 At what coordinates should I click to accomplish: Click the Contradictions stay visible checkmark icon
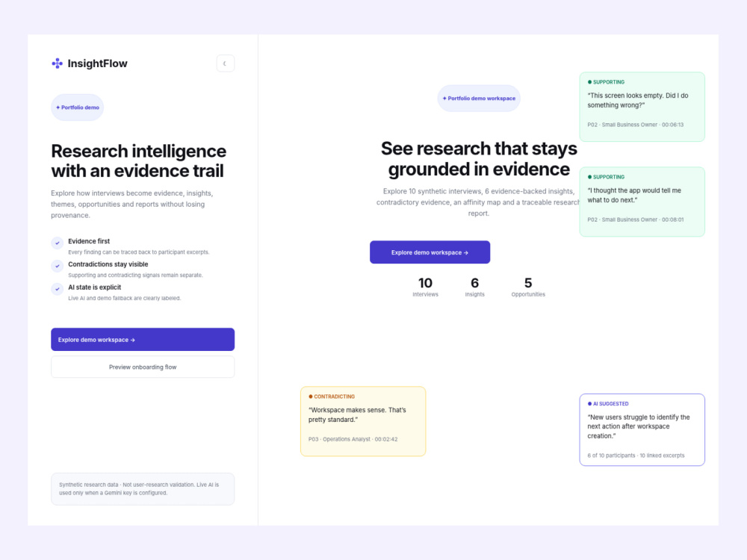click(58, 266)
